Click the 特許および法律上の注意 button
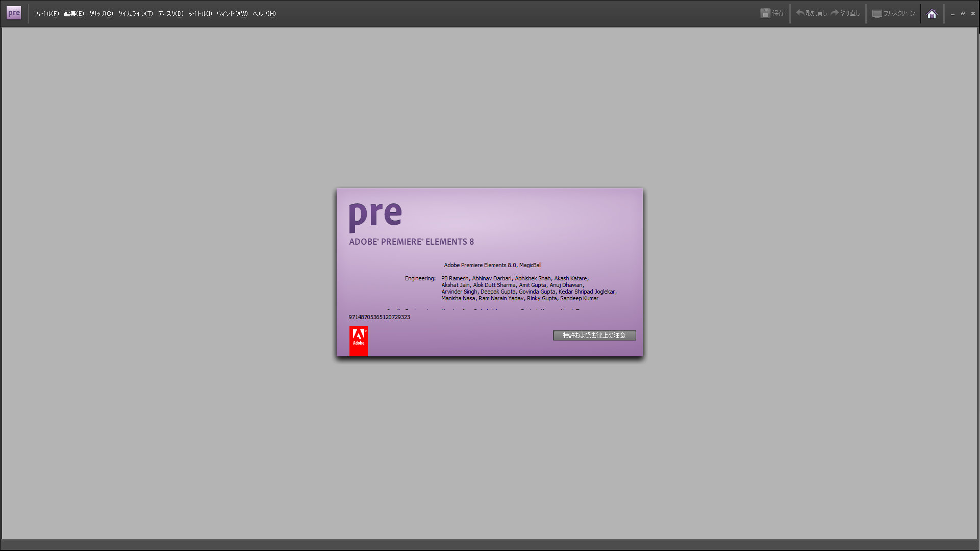The image size is (980, 551). [x=594, y=335]
